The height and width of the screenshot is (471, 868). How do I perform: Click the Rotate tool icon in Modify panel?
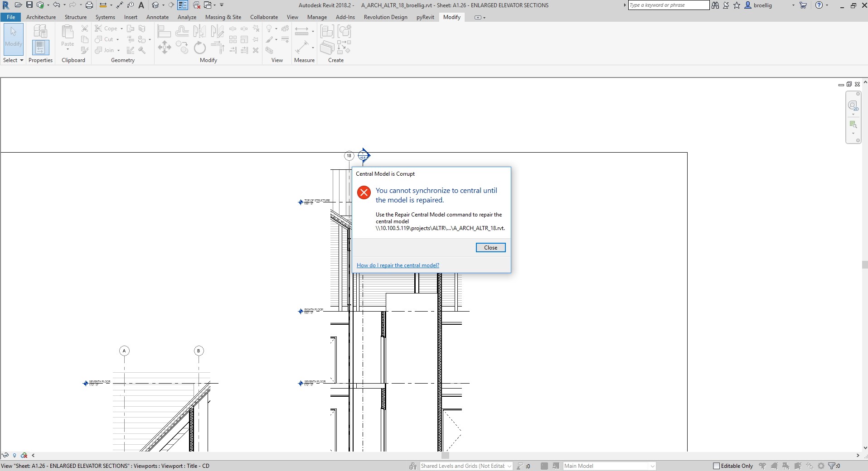(x=200, y=47)
